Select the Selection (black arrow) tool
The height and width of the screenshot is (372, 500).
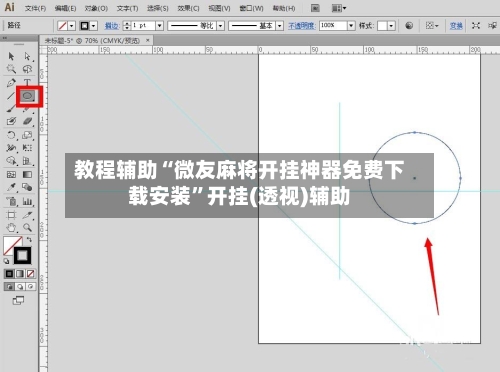point(11,56)
